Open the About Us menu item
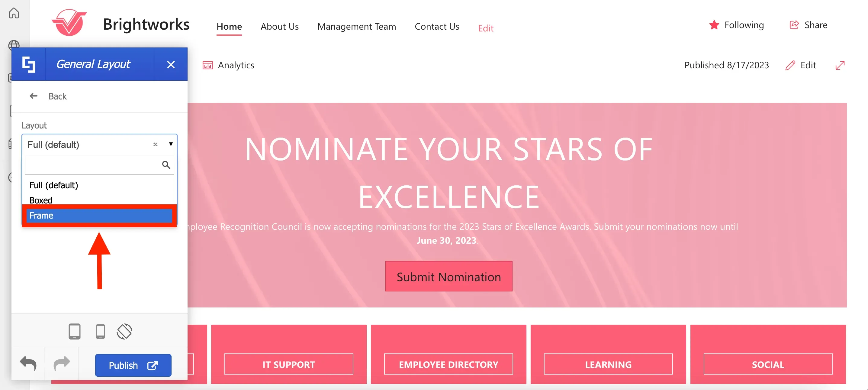Viewport: 868px width, 390px height. click(x=280, y=26)
